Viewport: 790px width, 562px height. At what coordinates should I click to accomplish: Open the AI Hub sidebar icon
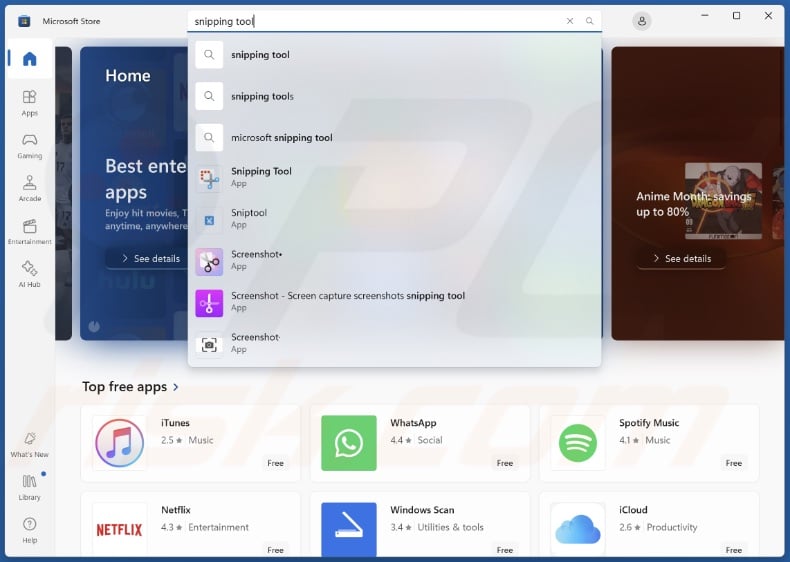30,274
